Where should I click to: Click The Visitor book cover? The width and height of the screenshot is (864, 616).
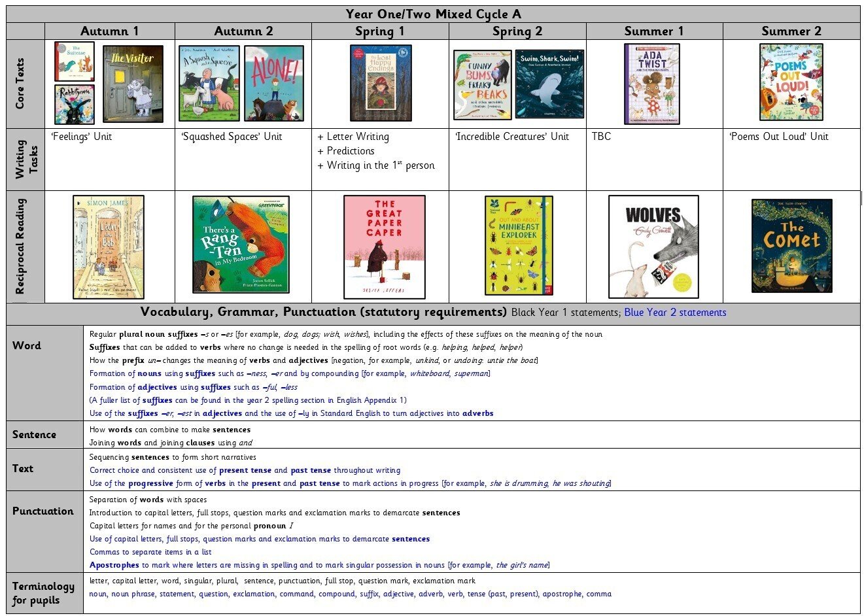point(133,84)
